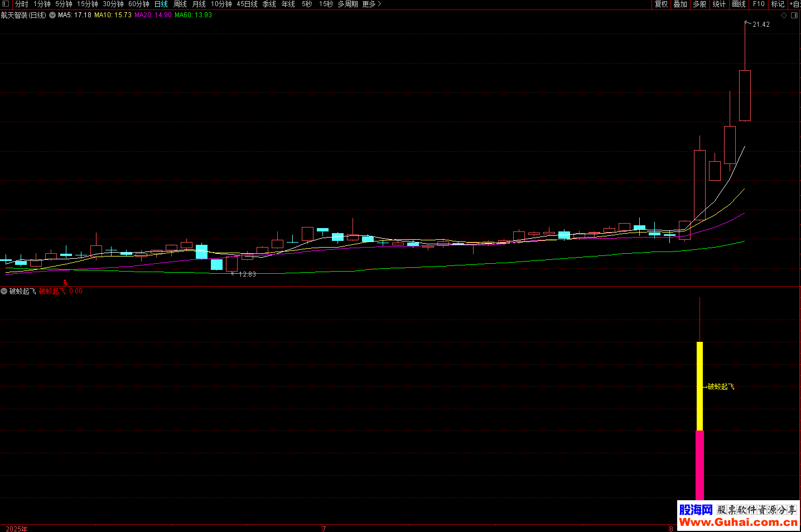Select the 5分钟 period tab
This screenshot has width=801, height=532.
[64, 4]
